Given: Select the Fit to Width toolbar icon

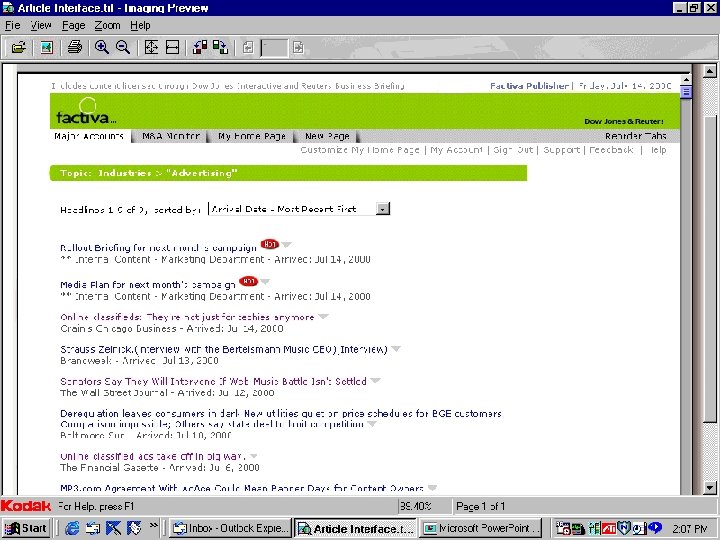Looking at the screenshot, I should (172, 47).
